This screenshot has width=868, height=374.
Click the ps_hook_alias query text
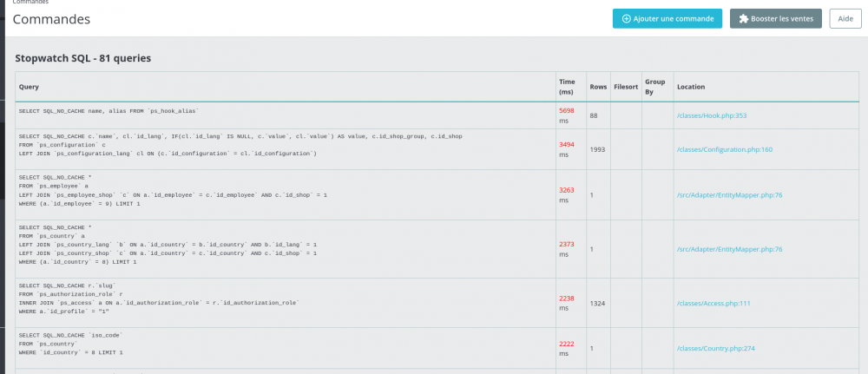109,111
